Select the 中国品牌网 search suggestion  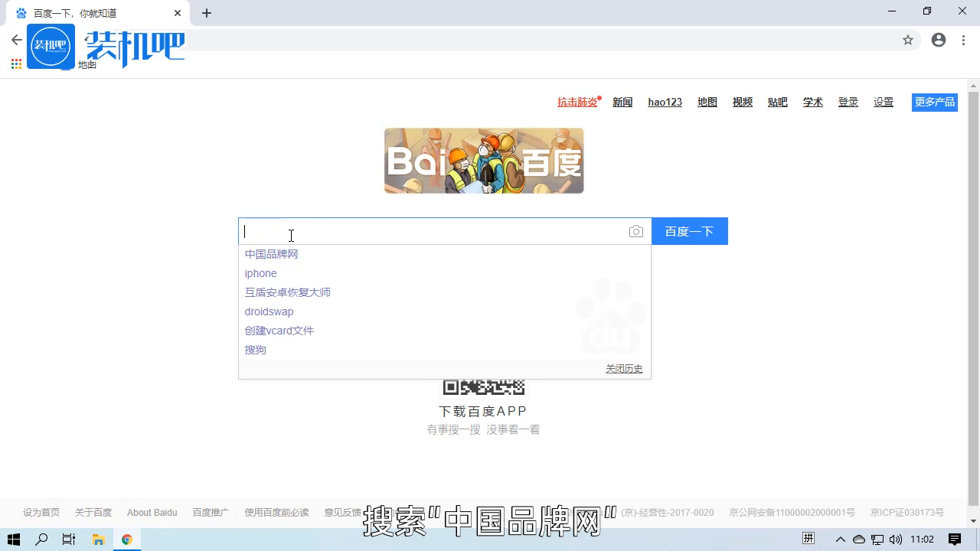pyautogui.click(x=271, y=254)
